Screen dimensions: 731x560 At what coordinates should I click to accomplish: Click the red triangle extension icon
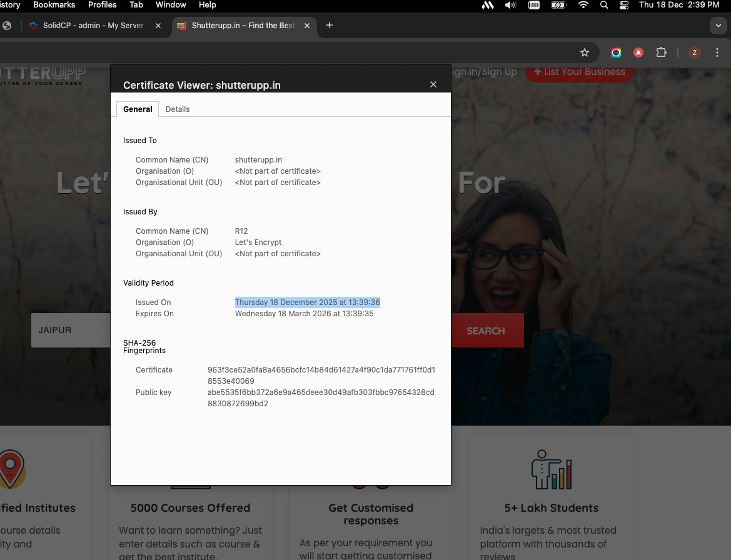coord(638,52)
